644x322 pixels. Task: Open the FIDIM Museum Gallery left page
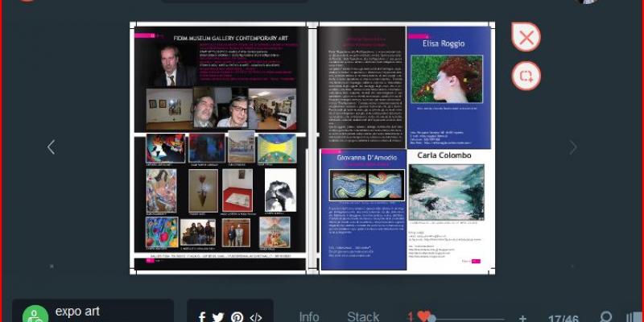pos(220,148)
